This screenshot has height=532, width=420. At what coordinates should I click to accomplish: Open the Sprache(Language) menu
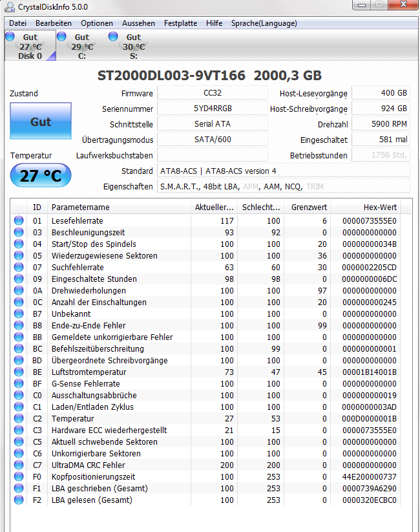point(264,23)
